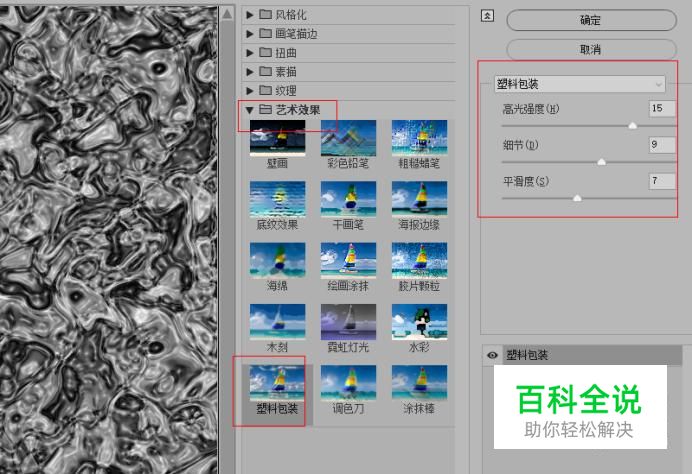Select the 塑料包装 effect layer row
The height and width of the screenshot is (474, 692).
(592, 355)
